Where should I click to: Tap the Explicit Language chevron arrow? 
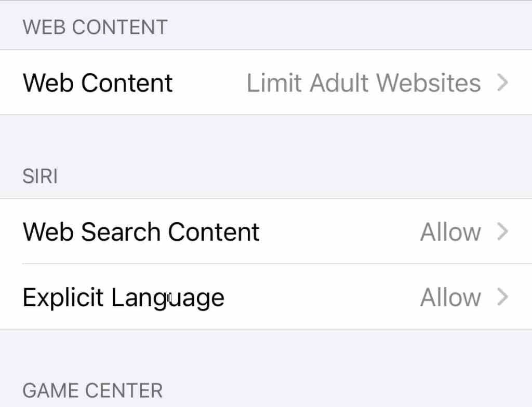pyautogui.click(x=502, y=297)
